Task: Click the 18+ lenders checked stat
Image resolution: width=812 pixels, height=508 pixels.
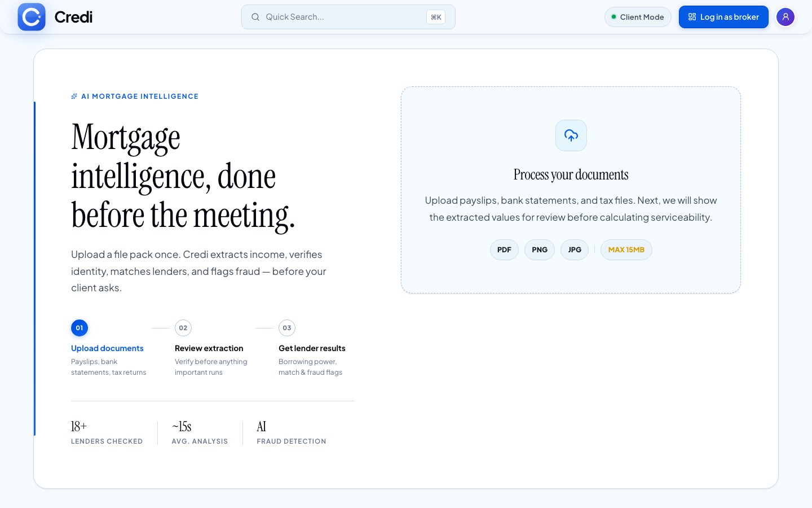Action: [107, 433]
